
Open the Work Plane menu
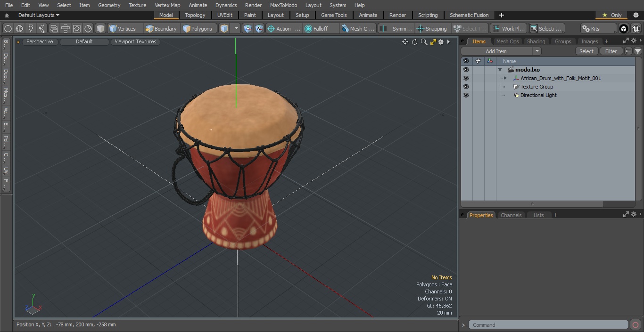(508, 29)
